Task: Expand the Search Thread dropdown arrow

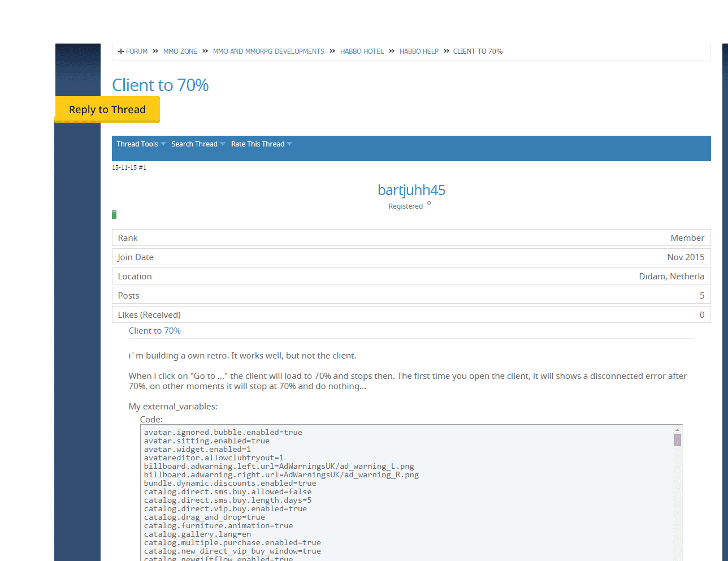Action: point(223,144)
